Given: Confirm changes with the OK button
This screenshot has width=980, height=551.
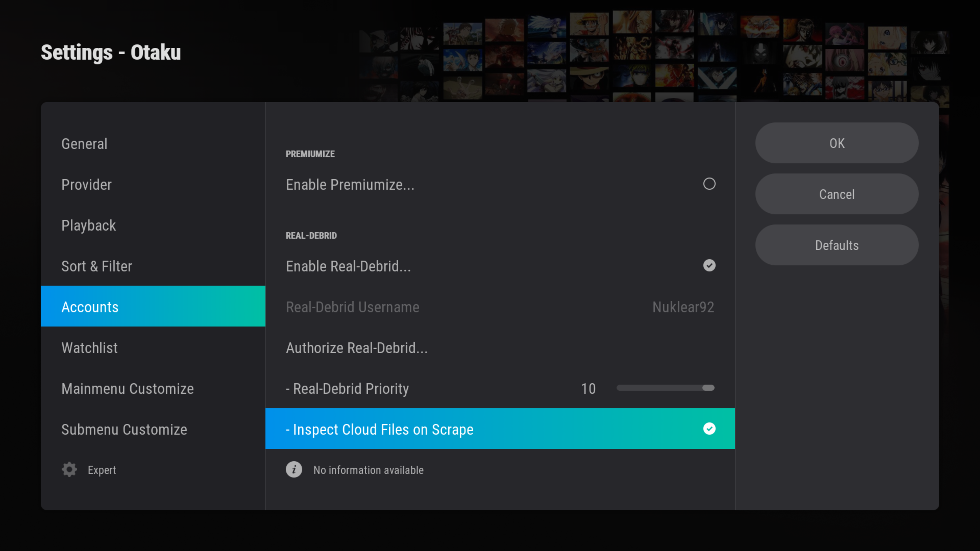Looking at the screenshot, I should [x=837, y=143].
